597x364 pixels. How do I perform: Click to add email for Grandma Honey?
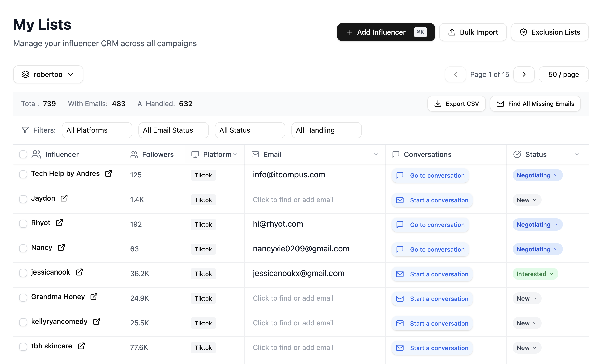pos(293,298)
